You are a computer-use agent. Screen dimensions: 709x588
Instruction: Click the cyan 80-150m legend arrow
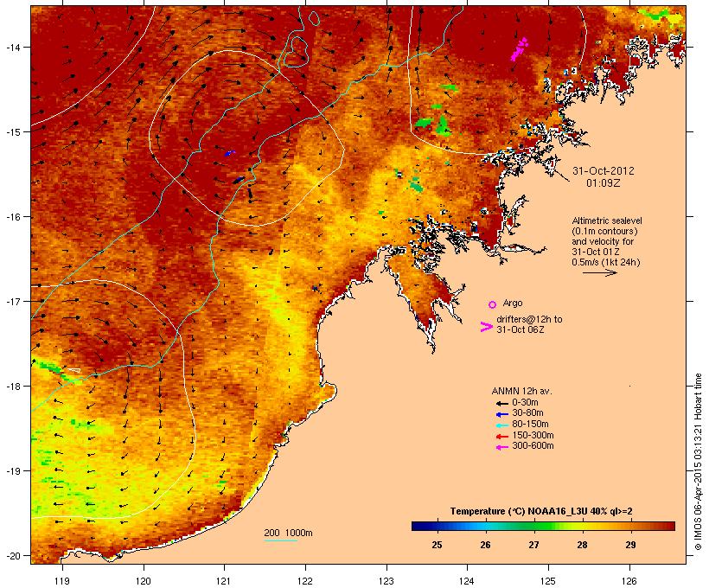coord(501,425)
